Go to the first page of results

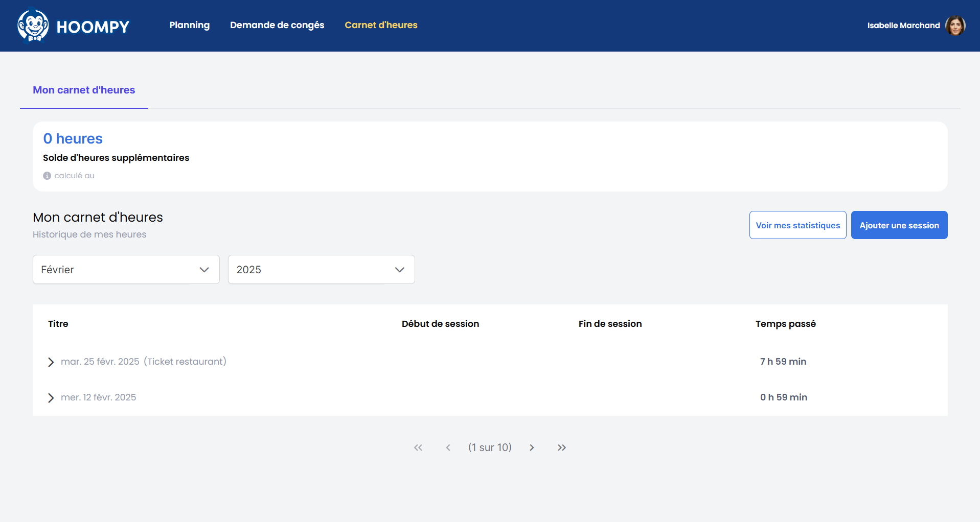[x=418, y=447]
